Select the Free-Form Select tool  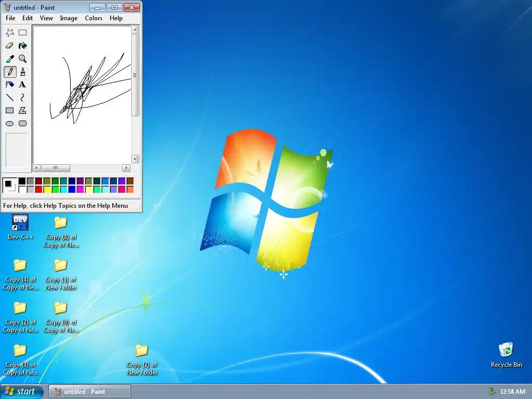(x=9, y=33)
